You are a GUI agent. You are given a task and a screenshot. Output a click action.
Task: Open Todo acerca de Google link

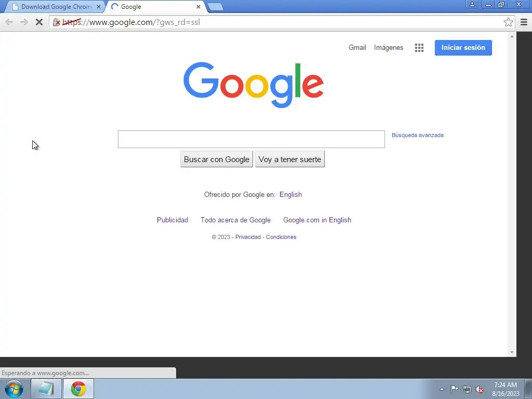tap(235, 220)
